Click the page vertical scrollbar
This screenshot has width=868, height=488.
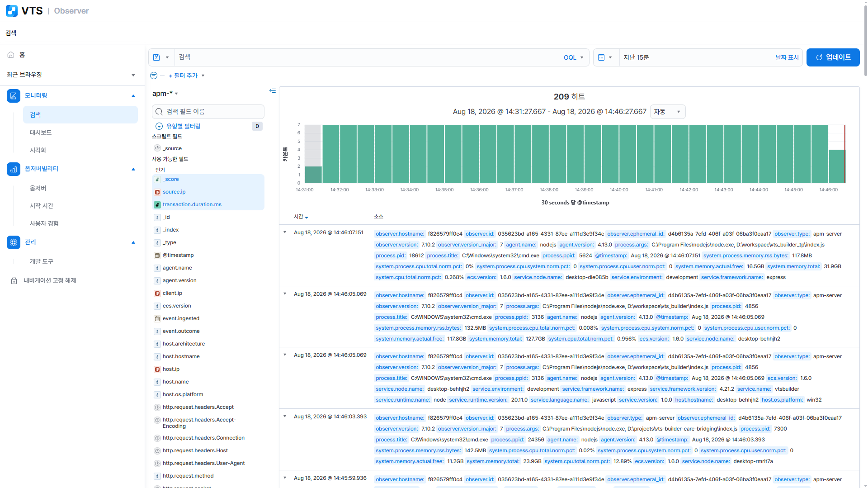(865, 41)
